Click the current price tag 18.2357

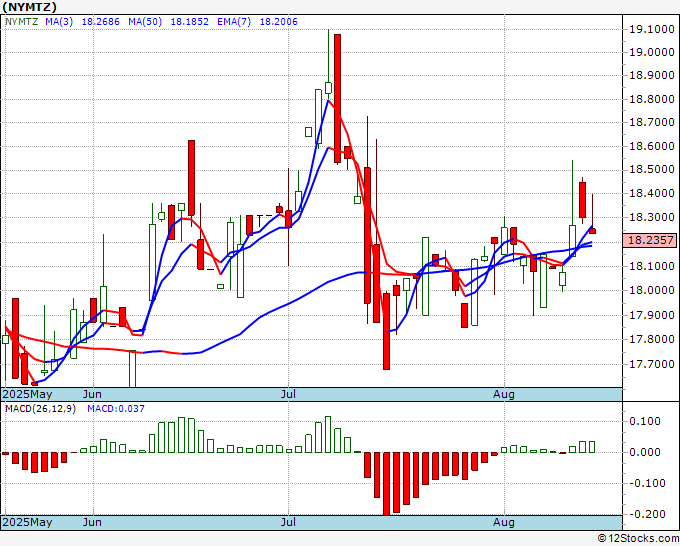tap(650, 240)
